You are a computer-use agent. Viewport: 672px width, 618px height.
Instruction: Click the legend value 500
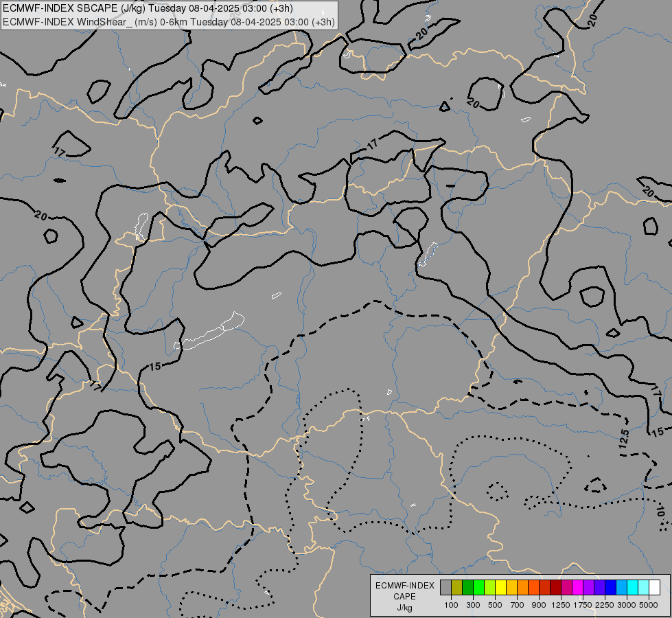coord(495,605)
